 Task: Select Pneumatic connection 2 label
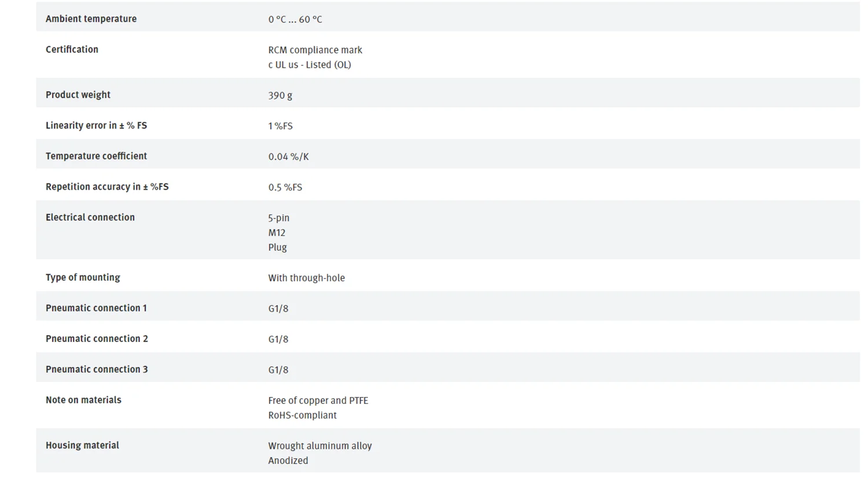pos(97,339)
